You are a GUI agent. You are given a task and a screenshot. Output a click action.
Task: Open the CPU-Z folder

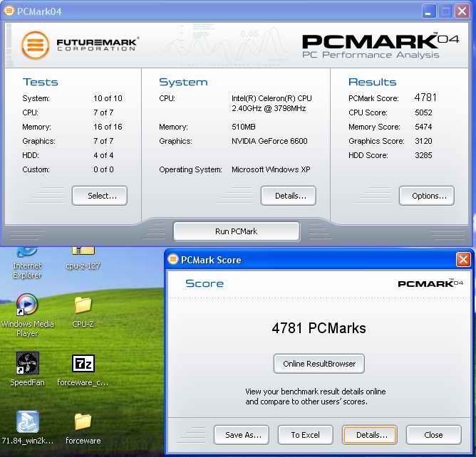coord(83,312)
